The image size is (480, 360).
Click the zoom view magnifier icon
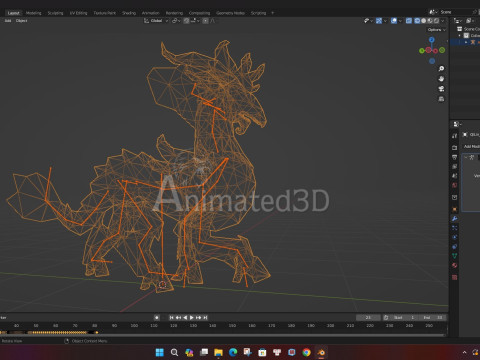click(441, 69)
